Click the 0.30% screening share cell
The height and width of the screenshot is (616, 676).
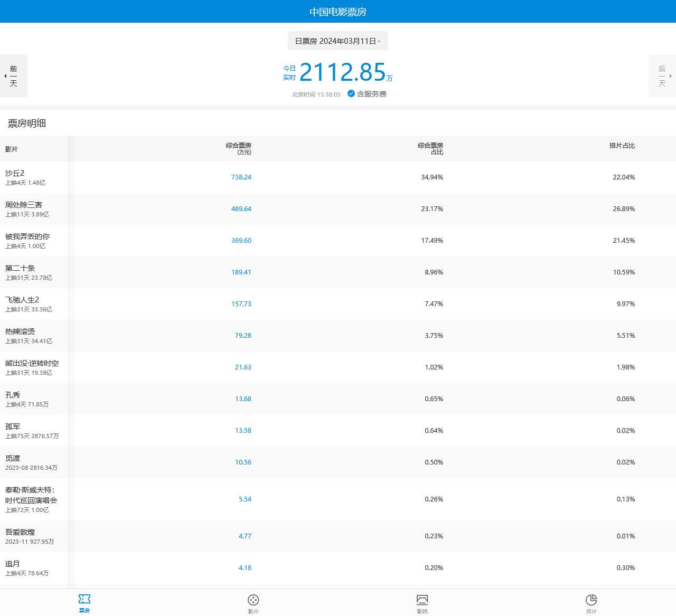626,568
